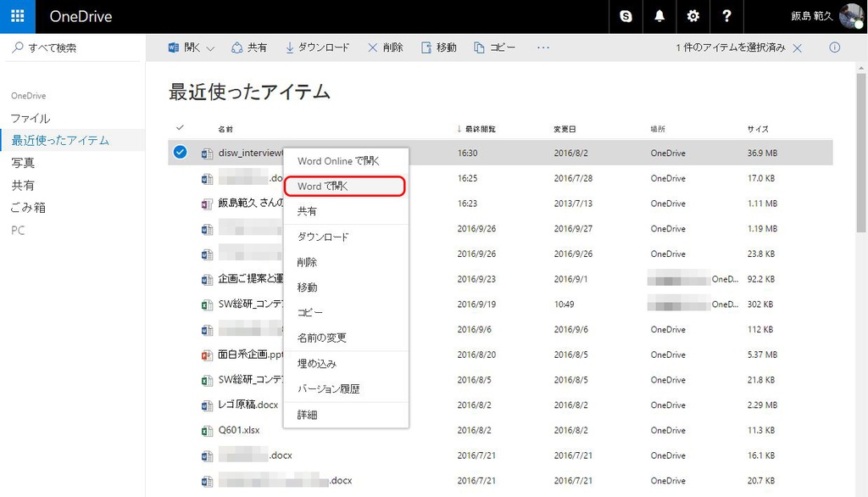This screenshot has height=497, width=868.
Task: Click the OneDrive title in header
Action: tap(81, 17)
